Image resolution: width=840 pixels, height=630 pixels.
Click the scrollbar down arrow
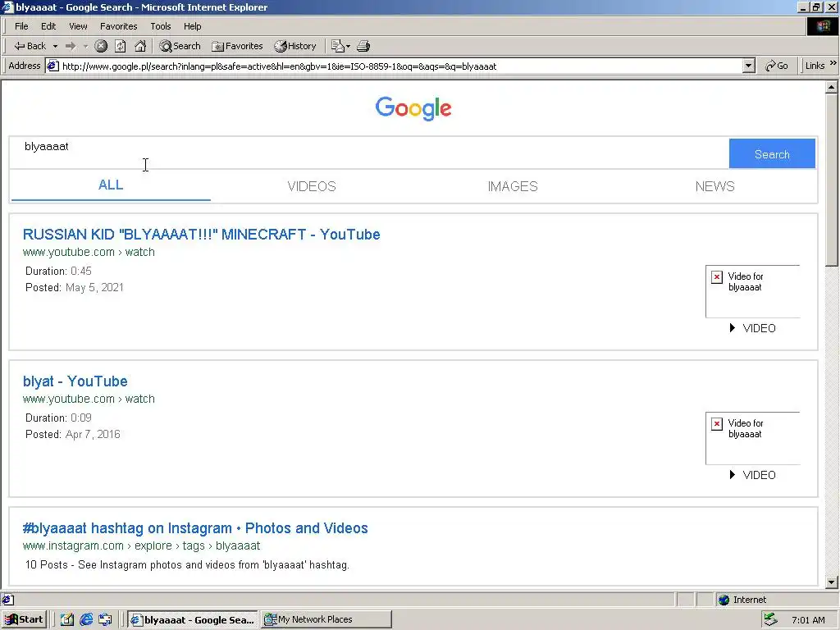point(832,582)
